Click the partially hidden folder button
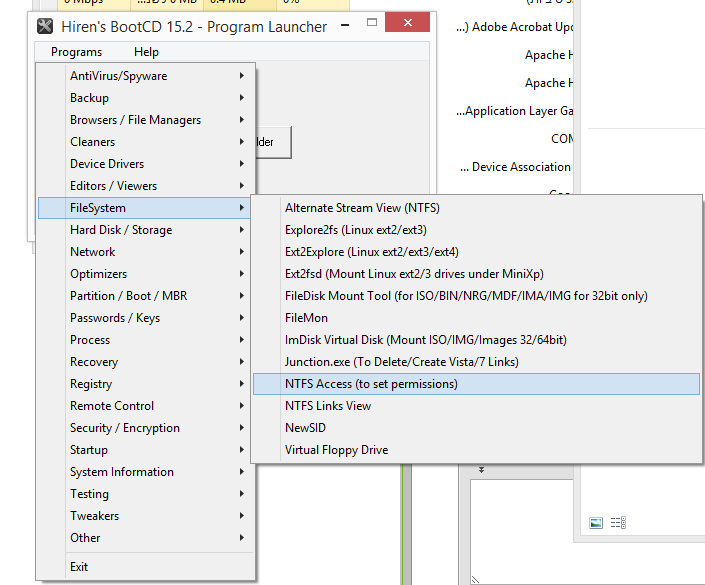 pyautogui.click(x=273, y=142)
